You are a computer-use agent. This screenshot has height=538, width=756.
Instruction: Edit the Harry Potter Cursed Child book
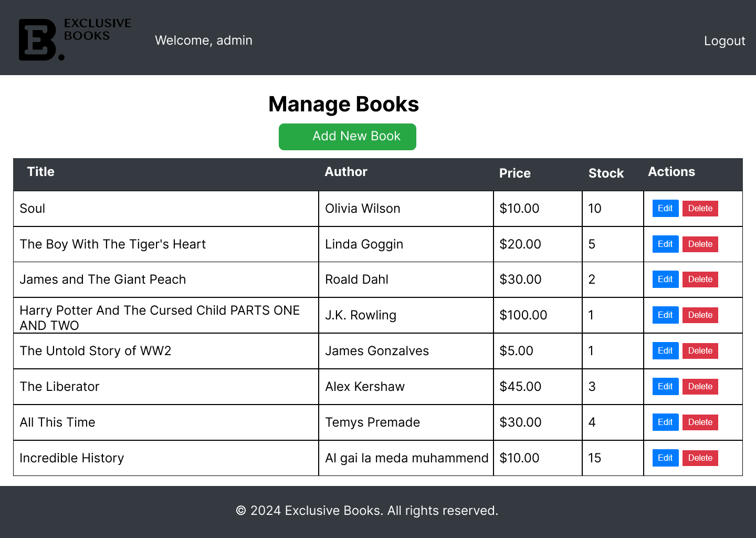point(665,315)
